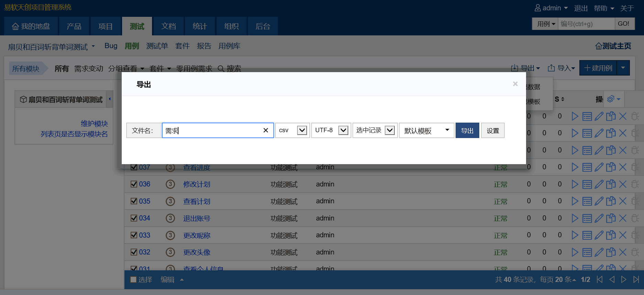Image resolution: width=644 pixels, height=295 pixels.
Task: Delete test case 034 using X icon
Action: (x=623, y=218)
